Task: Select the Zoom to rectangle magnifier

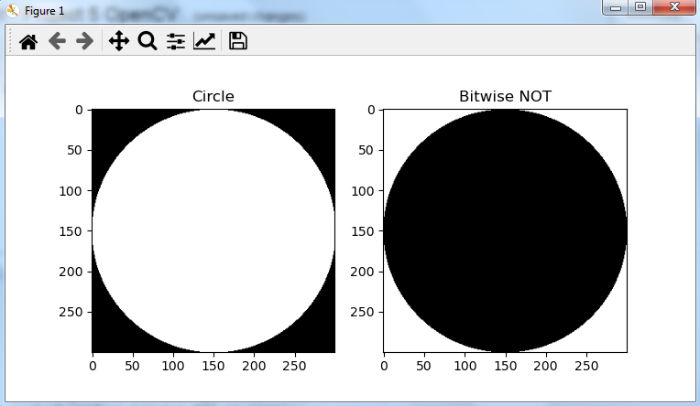Action: tap(147, 41)
